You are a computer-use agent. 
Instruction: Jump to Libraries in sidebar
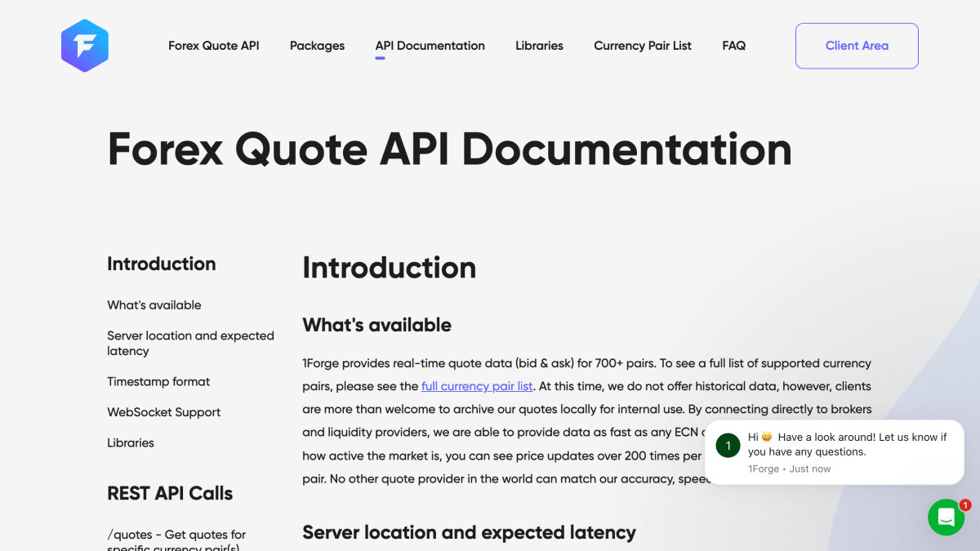(131, 442)
